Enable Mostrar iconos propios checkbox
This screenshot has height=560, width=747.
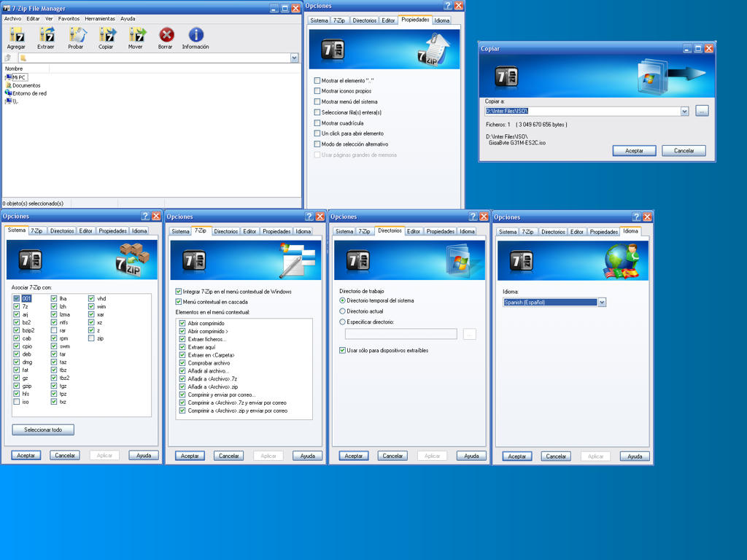pos(317,91)
